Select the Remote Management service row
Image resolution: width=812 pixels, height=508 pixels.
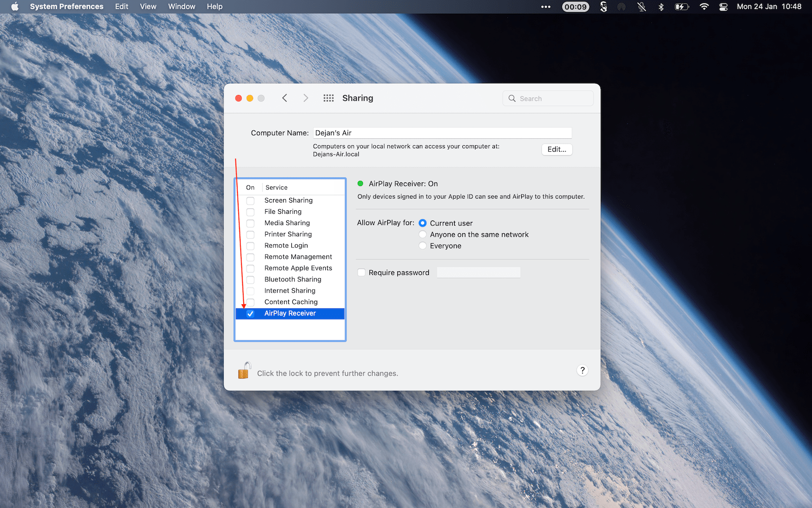click(x=290, y=257)
